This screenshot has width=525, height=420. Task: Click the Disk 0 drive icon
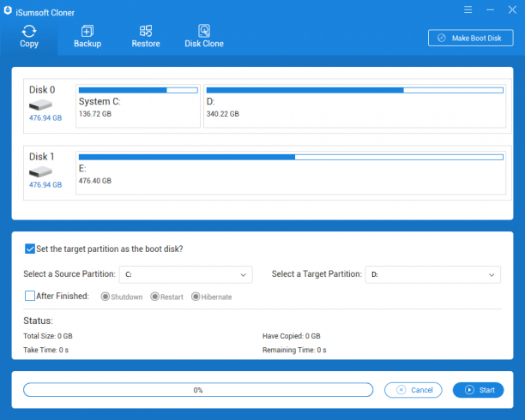pyautogui.click(x=40, y=105)
